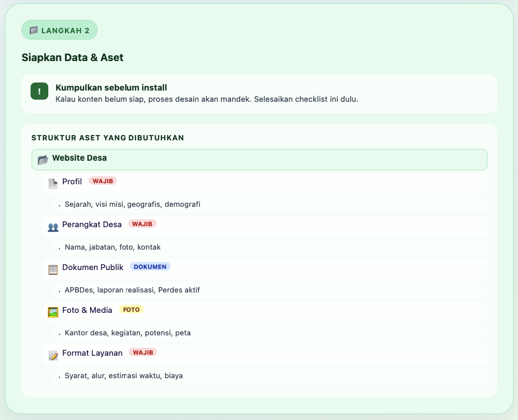
Task: Open the LANGKAH 2 section label
Action: (59, 30)
